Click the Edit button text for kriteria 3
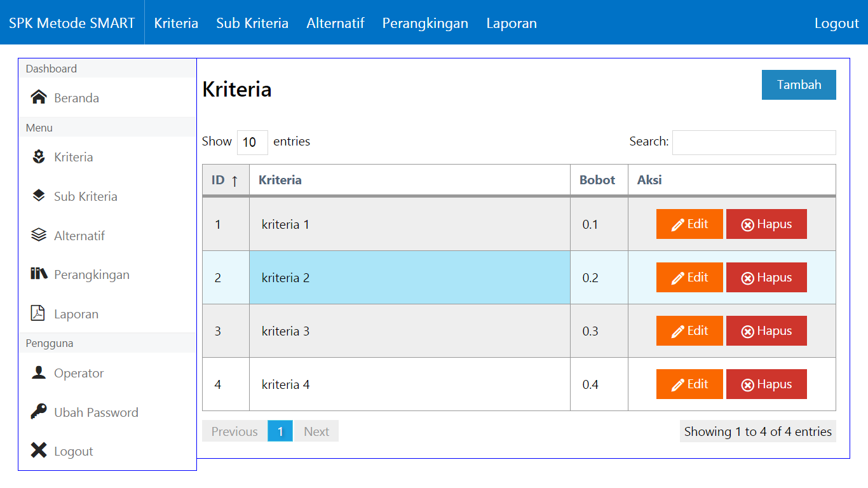 (698, 330)
